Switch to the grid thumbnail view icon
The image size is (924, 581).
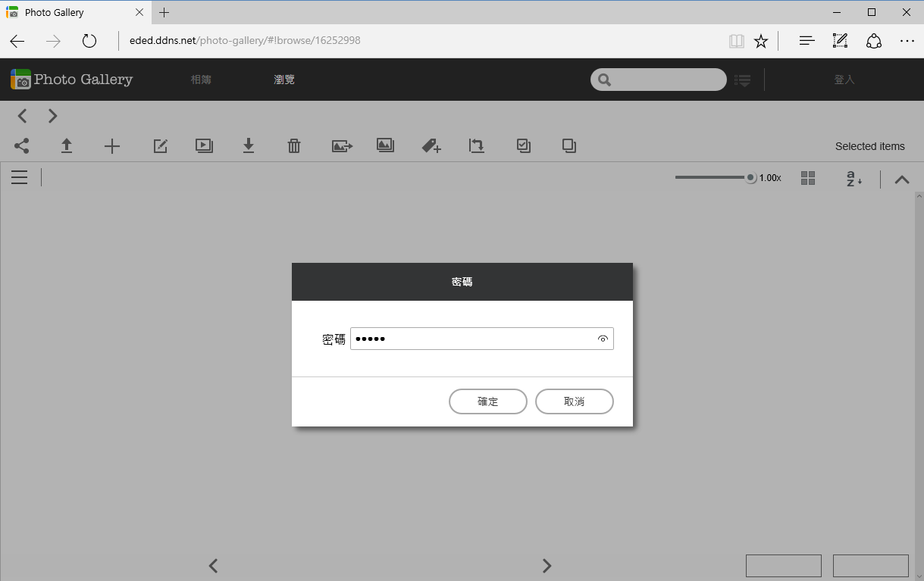click(x=808, y=178)
